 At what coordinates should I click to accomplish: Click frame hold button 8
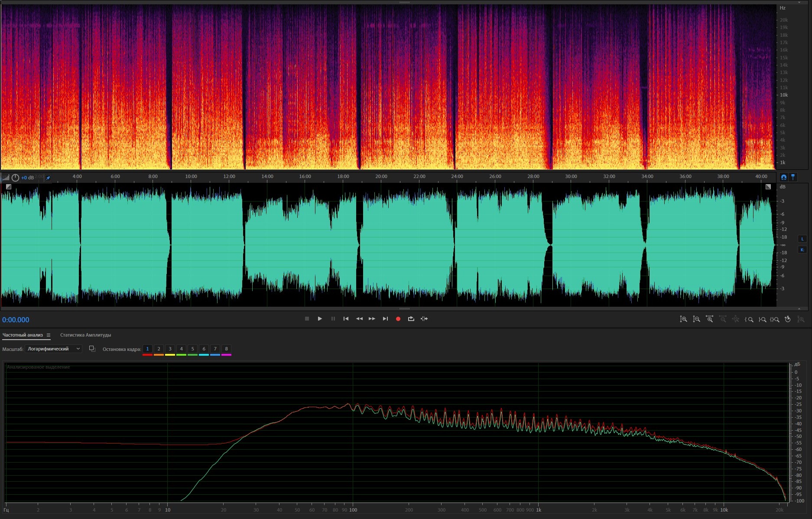(226, 349)
